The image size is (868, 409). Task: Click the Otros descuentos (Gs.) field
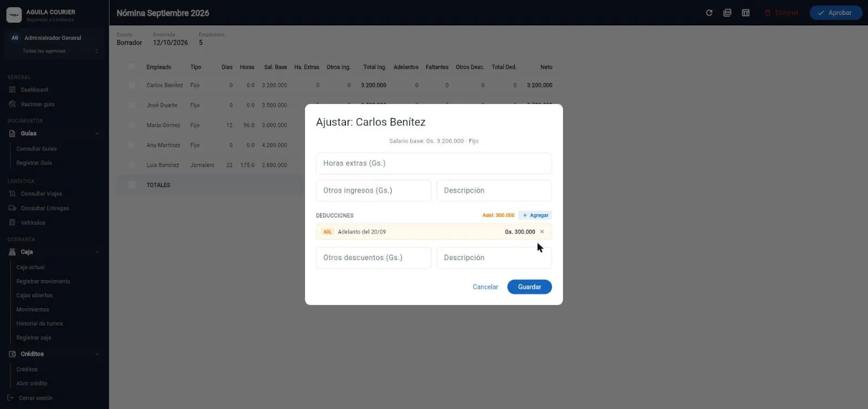click(373, 258)
